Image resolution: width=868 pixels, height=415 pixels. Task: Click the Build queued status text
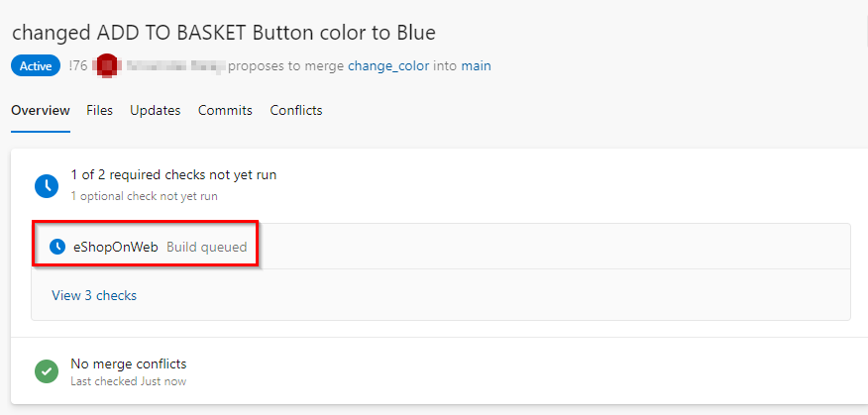pyautogui.click(x=207, y=247)
